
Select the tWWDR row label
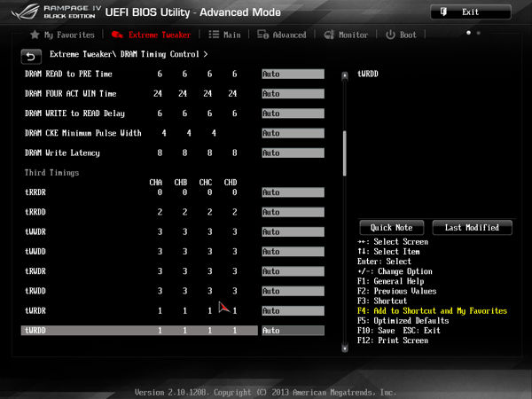click(35, 231)
